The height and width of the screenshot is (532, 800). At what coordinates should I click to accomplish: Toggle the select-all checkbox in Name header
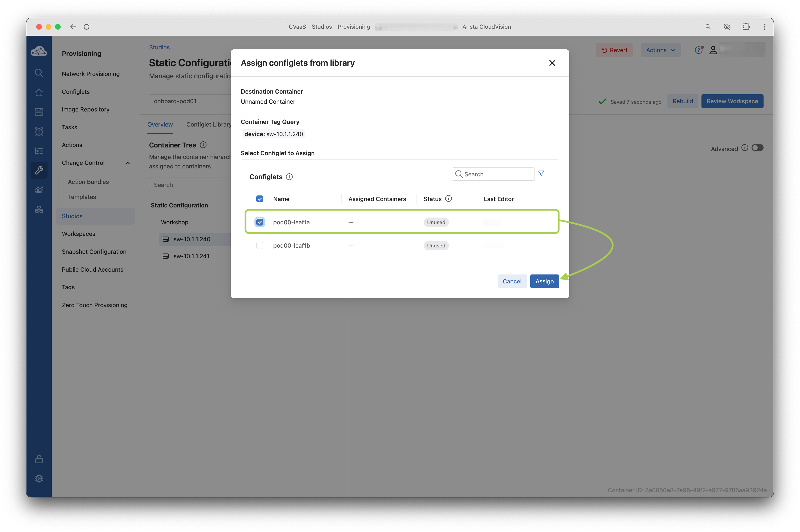260,199
